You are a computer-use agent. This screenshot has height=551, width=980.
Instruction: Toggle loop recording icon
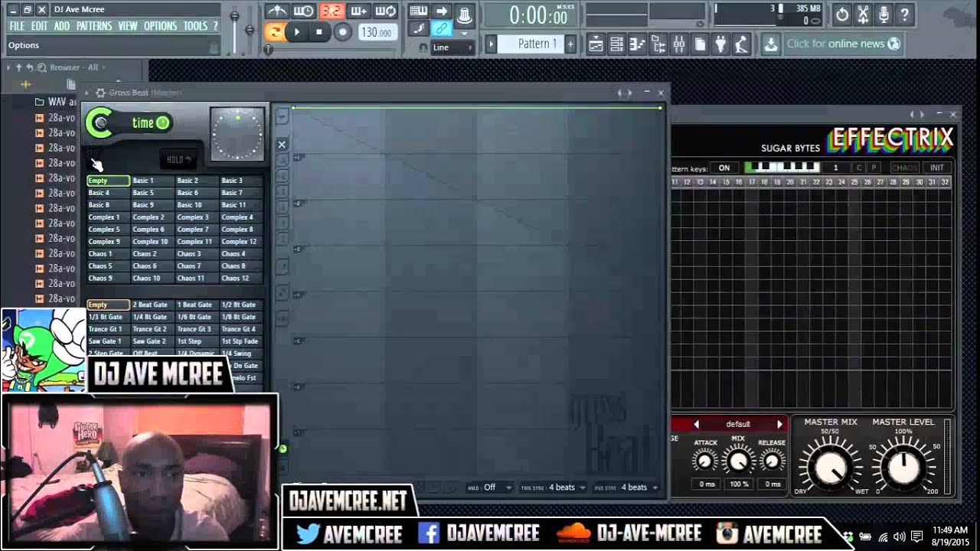387,11
